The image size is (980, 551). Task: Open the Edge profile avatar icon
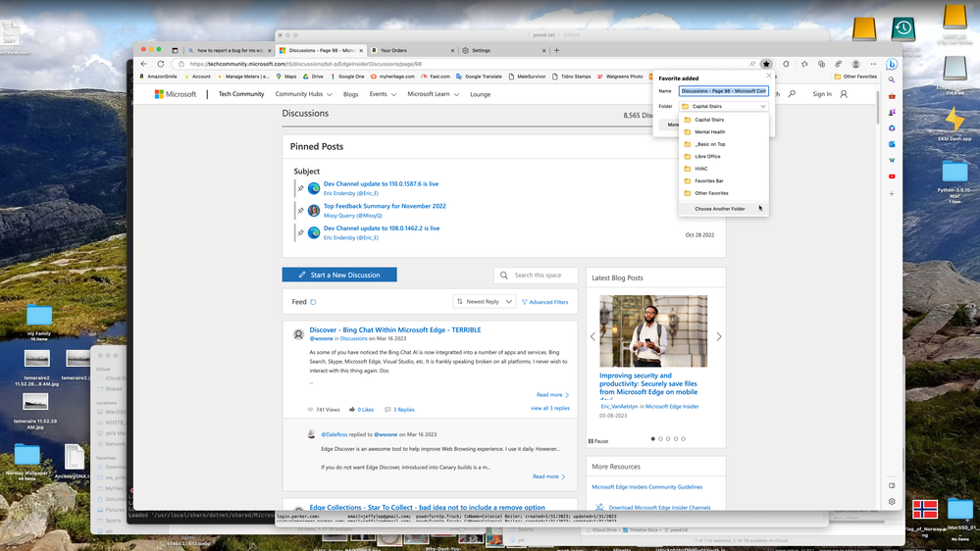tap(855, 64)
